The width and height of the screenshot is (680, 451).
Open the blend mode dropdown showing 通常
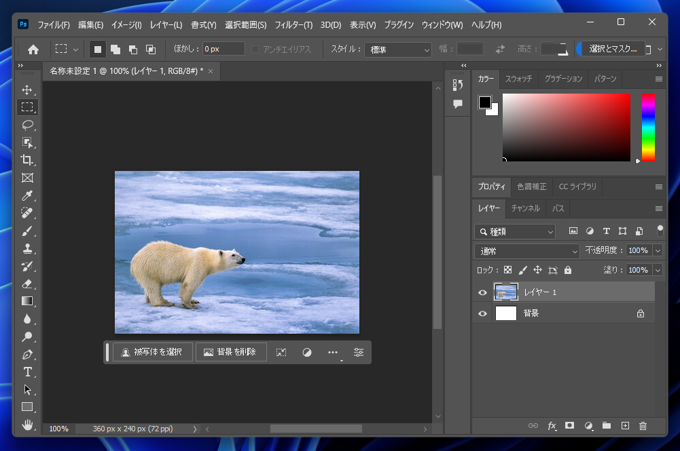(x=528, y=251)
